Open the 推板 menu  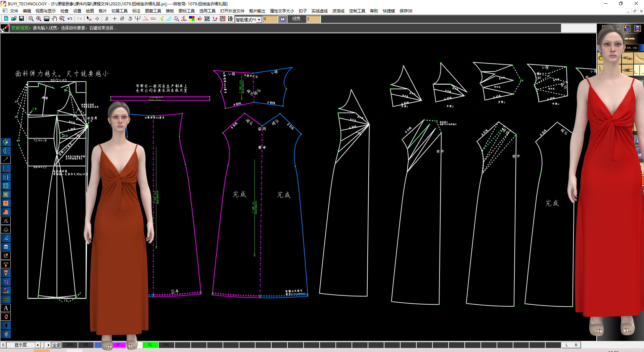click(170, 11)
